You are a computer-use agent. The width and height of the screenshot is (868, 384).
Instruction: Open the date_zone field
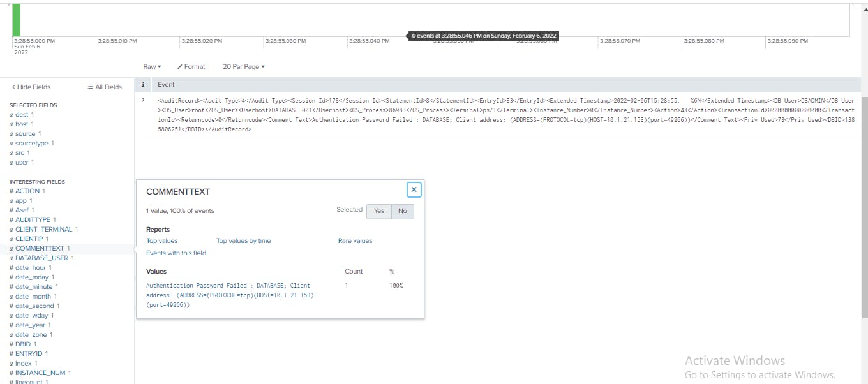pyautogui.click(x=31, y=335)
